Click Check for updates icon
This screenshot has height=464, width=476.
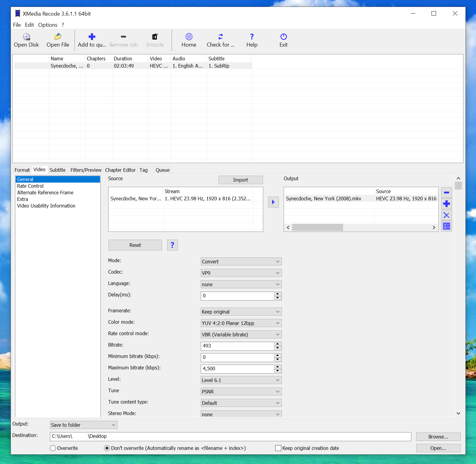coord(220,37)
